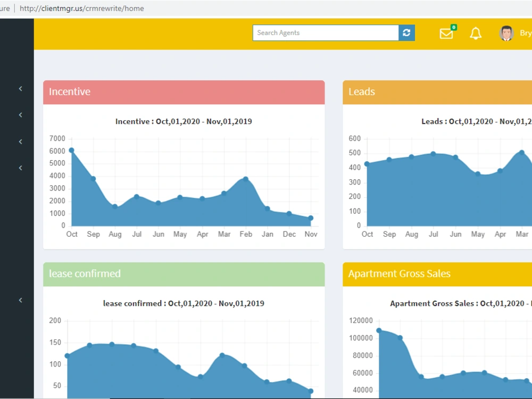Image resolution: width=532 pixels, height=399 pixels.
Task: Click the first data point on Apartment Gross Sales chart
Action: pos(379,330)
